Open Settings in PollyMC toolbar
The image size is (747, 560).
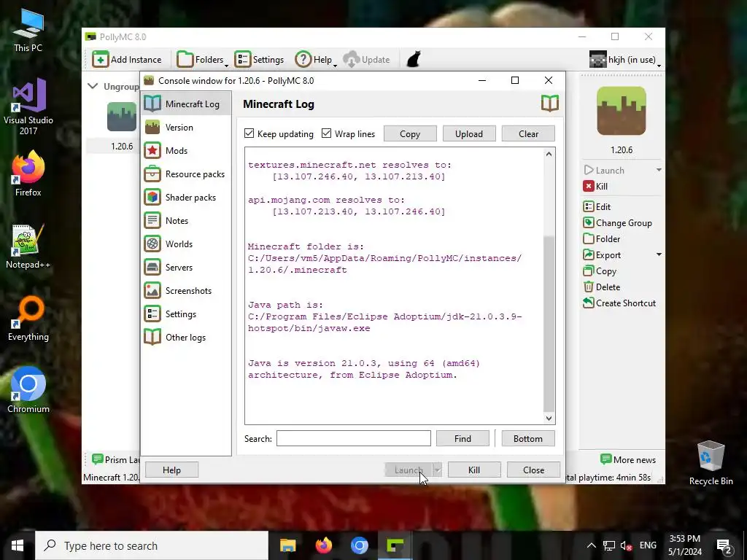point(260,60)
